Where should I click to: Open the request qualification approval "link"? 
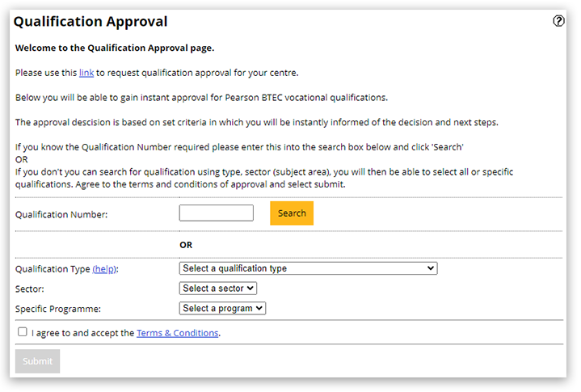point(86,73)
